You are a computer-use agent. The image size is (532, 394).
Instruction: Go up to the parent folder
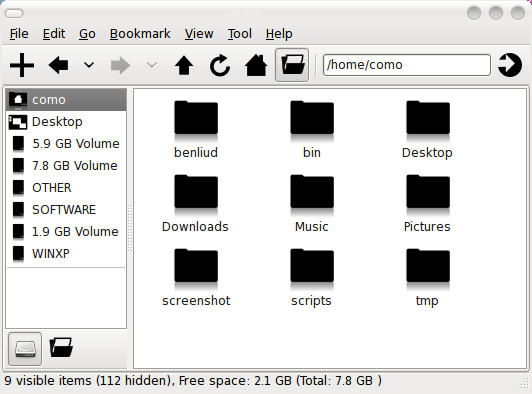[184, 65]
